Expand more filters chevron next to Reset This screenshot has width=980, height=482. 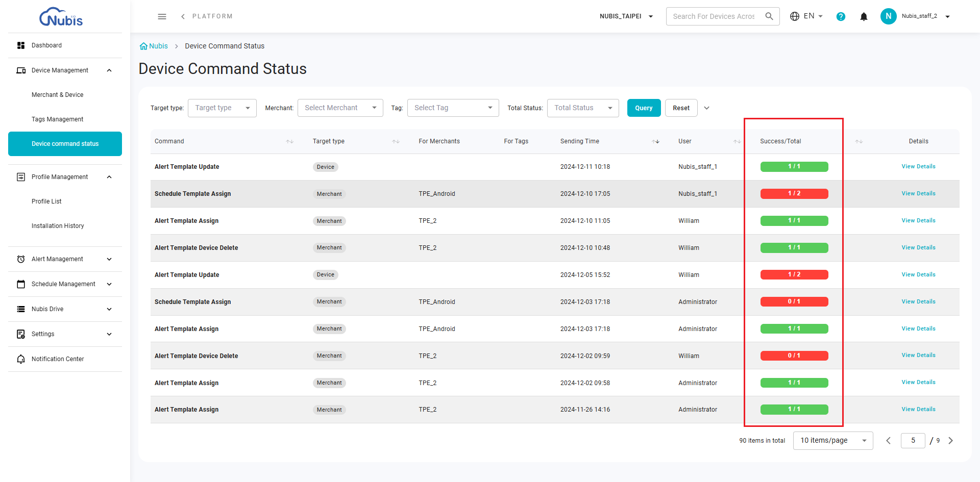tap(706, 108)
